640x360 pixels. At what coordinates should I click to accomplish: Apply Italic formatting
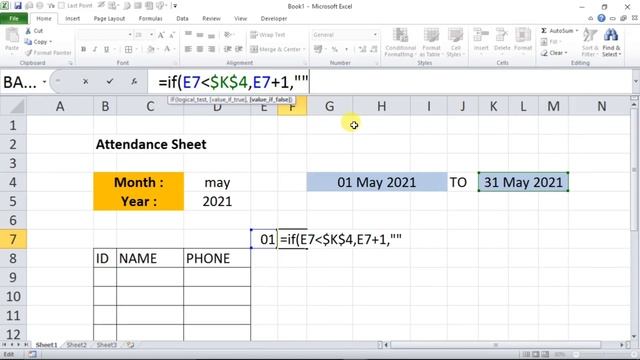click(x=95, y=49)
